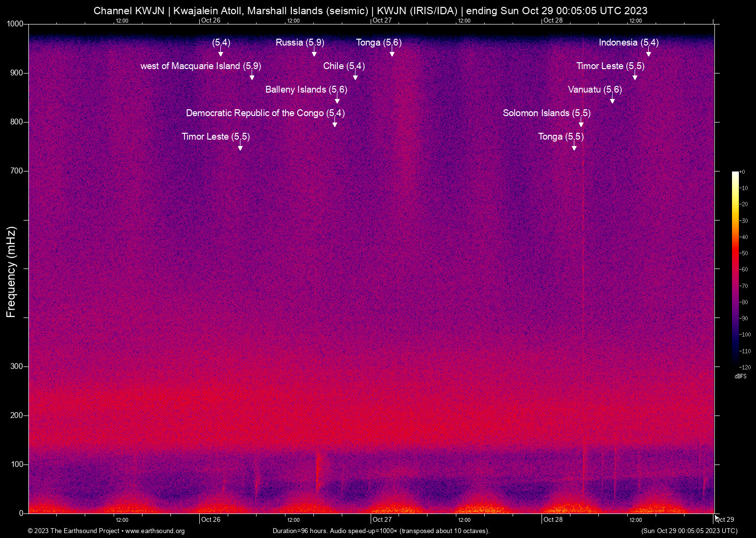This screenshot has height=538, width=756.
Task: Click the Democratic Republic of the Congo (5.4) label
Action: coord(265,113)
